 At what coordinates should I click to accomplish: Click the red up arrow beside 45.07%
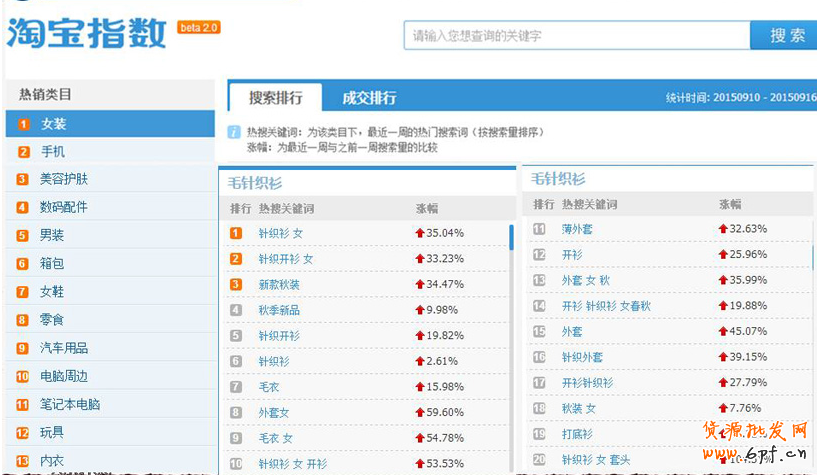[723, 331]
